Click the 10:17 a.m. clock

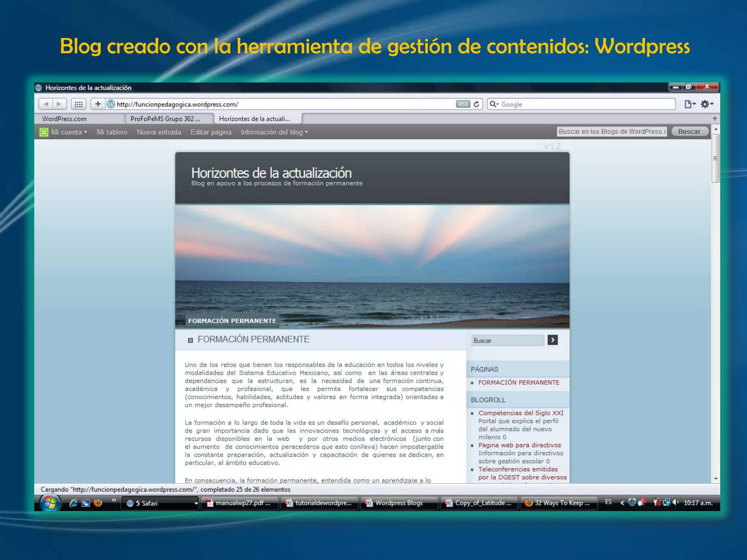(698, 503)
